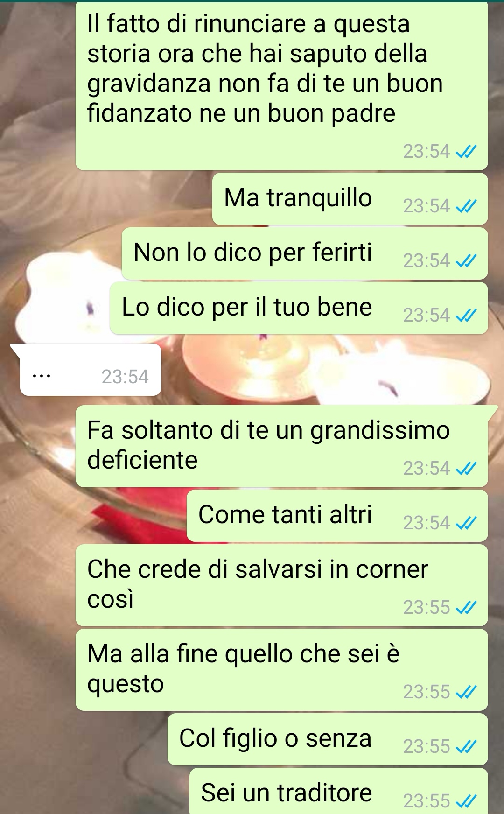504x814 pixels.
Task: Tap the blue checkmarks beside 'Non lo dico per ferirti'
Action: (x=466, y=260)
